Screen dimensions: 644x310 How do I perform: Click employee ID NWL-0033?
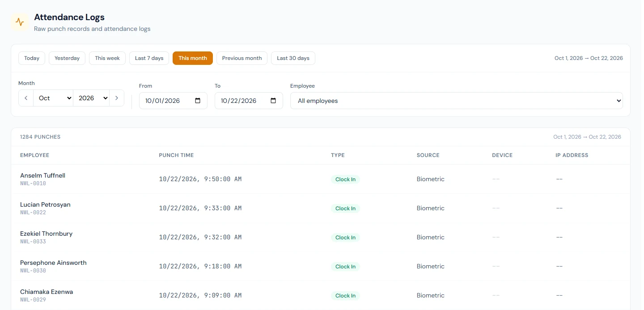33,242
